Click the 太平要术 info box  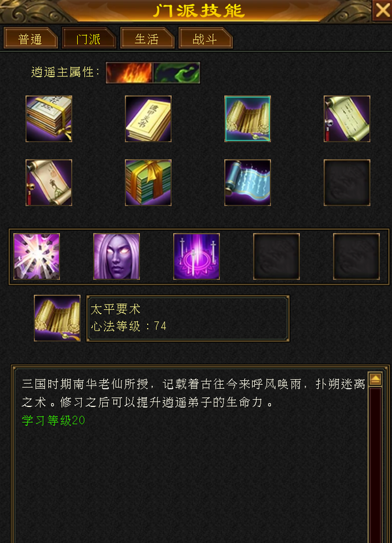coord(188,318)
